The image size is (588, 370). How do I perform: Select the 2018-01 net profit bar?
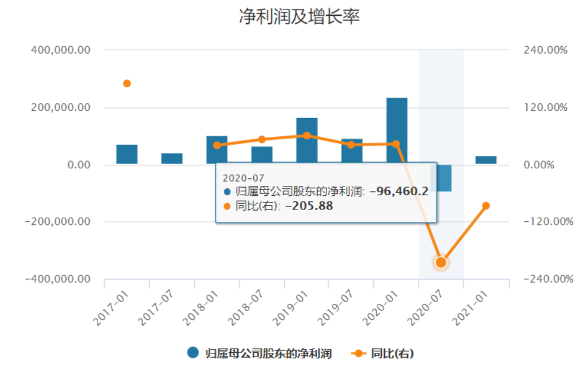[217, 150]
